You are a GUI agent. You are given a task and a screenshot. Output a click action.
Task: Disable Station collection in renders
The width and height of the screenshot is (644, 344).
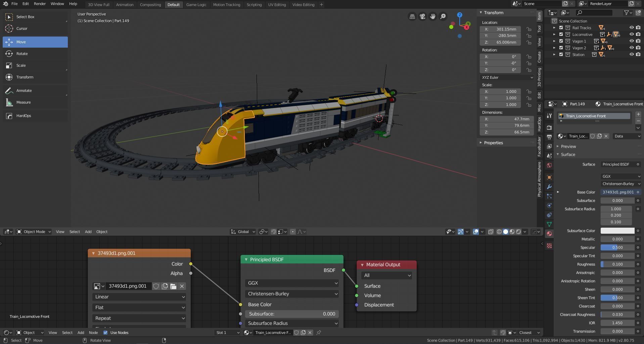pos(638,55)
